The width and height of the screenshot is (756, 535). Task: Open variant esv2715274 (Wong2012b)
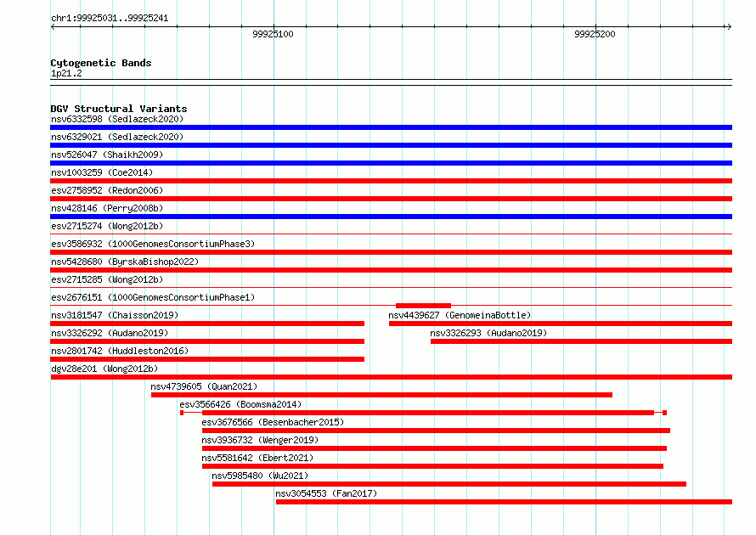coord(107,226)
